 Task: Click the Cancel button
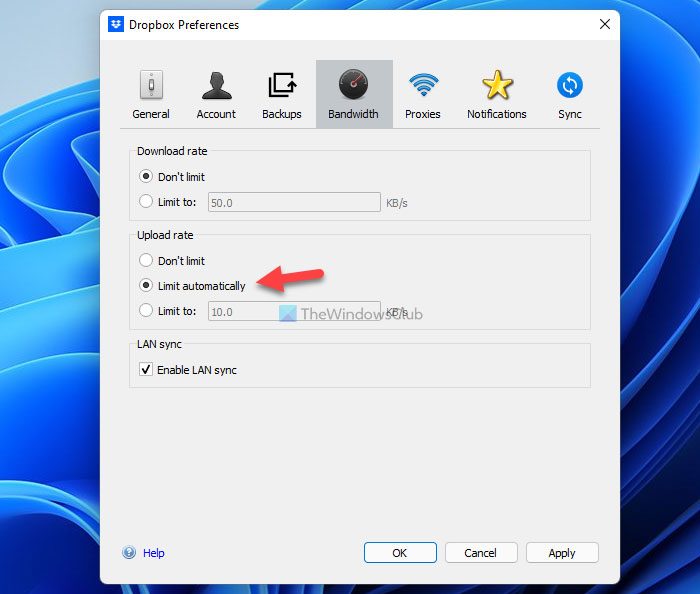click(481, 553)
